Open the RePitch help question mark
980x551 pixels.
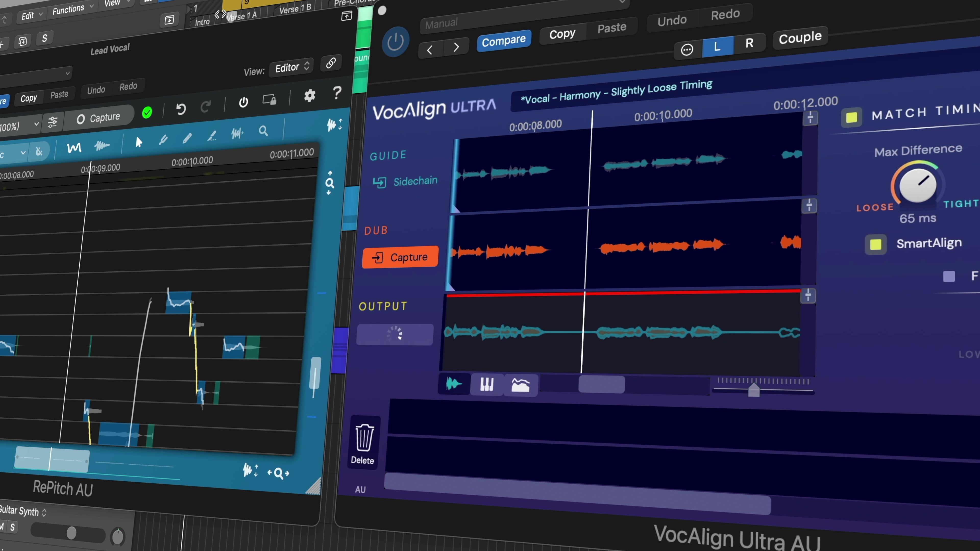[x=337, y=93]
